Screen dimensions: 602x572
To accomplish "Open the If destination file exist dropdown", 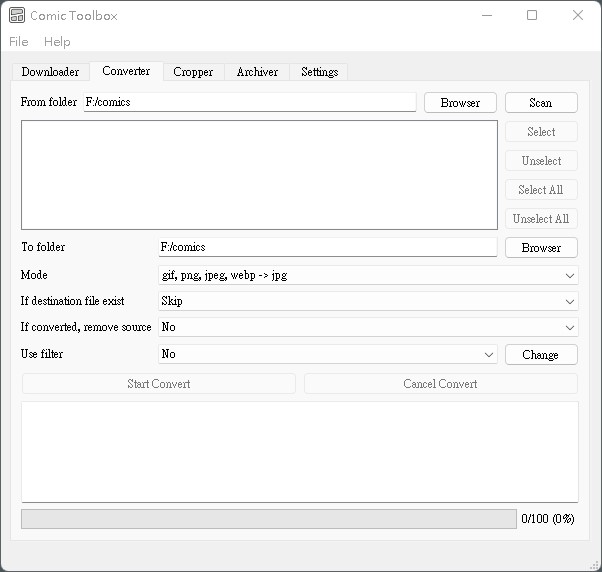I will pos(368,301).
